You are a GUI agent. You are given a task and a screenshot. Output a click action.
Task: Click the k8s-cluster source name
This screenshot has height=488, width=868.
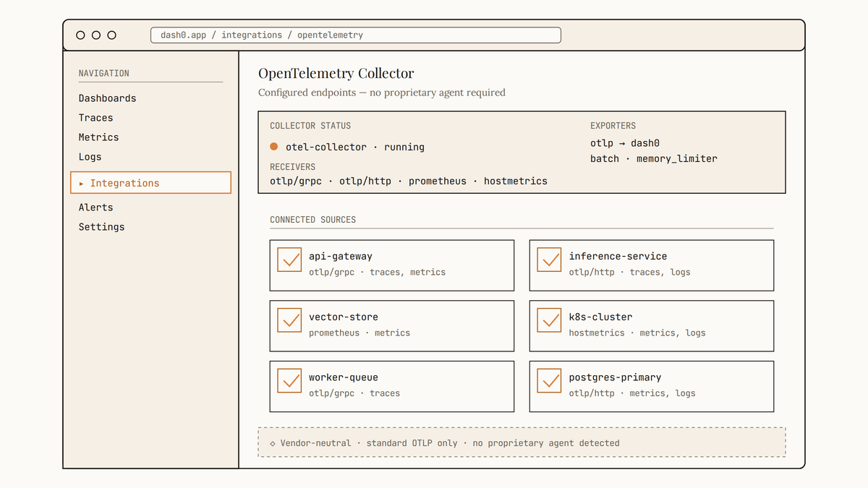[600, 317]
